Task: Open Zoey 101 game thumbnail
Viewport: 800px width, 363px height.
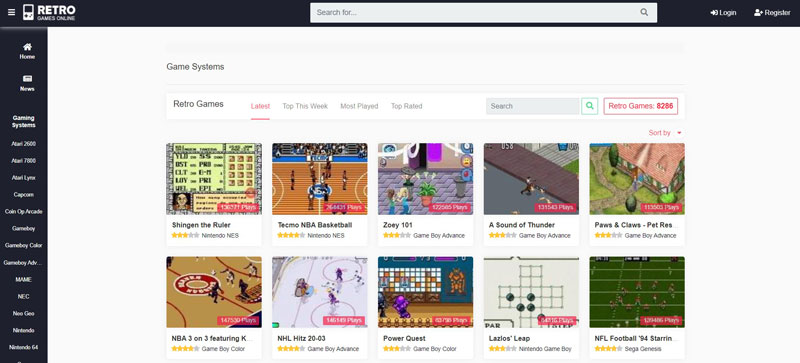Action: pyautogui.click(x=426, y=179)
